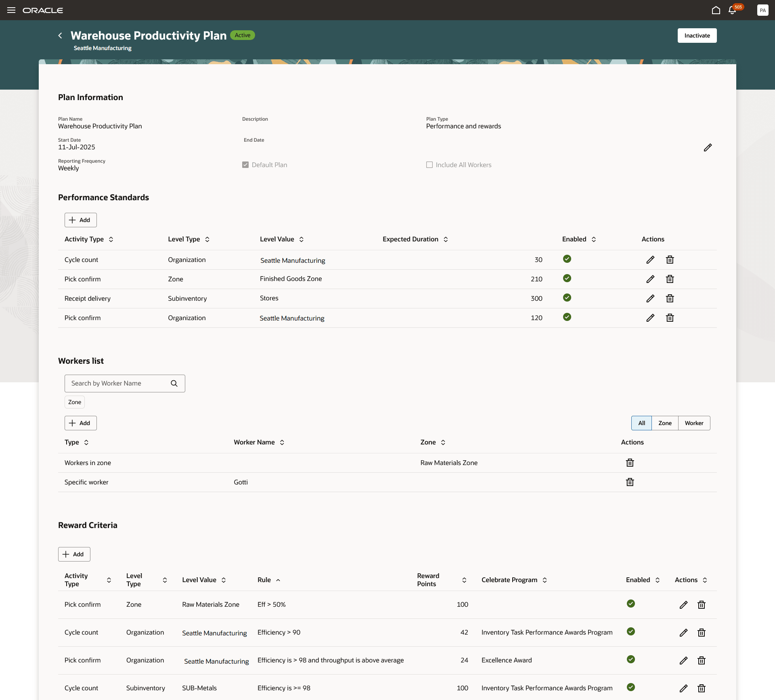Check the Include All Workers box
This screenshot has height=700, width=775.
(429, 165)
